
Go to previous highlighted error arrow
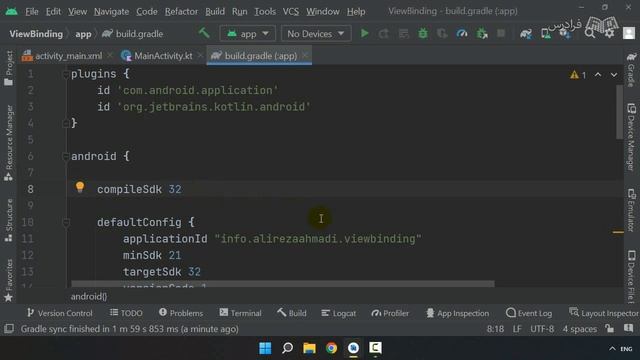[x=598, y=75]
